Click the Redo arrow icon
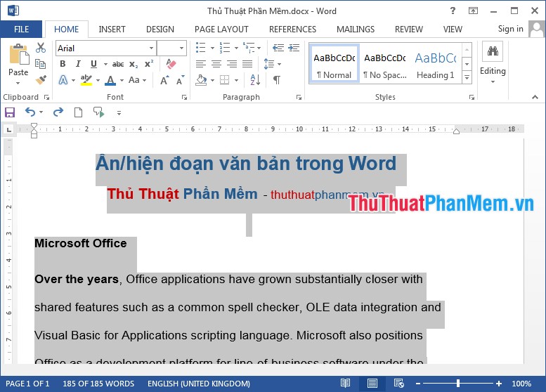546x392 pixels. 58,112
